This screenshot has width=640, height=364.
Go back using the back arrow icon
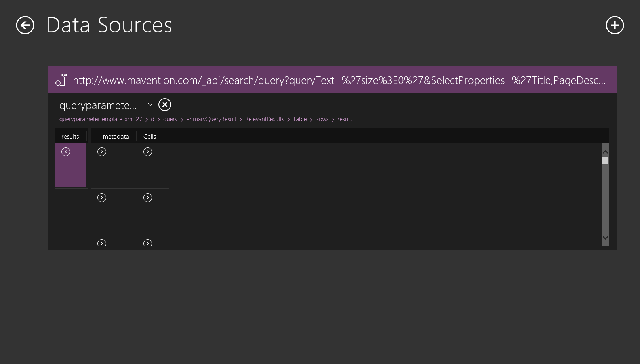25,25
